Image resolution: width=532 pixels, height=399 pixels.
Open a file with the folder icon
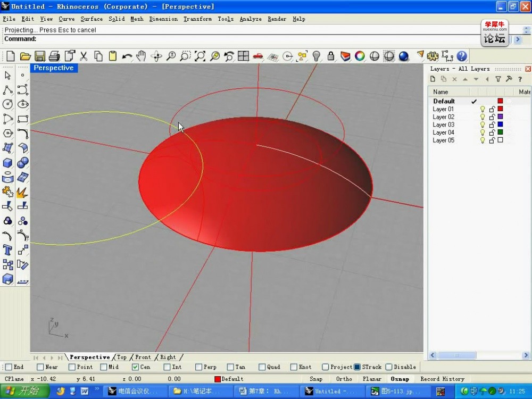[x=25, y=56]
